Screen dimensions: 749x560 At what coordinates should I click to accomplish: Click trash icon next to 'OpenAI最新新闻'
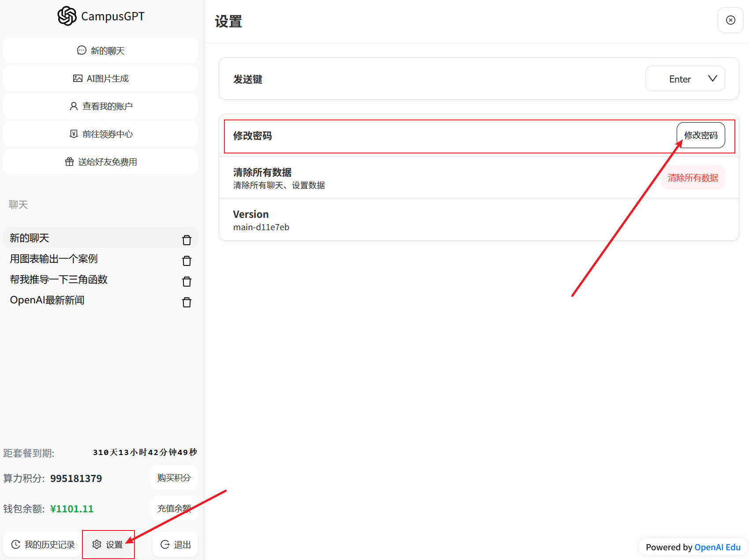point(186,302)
